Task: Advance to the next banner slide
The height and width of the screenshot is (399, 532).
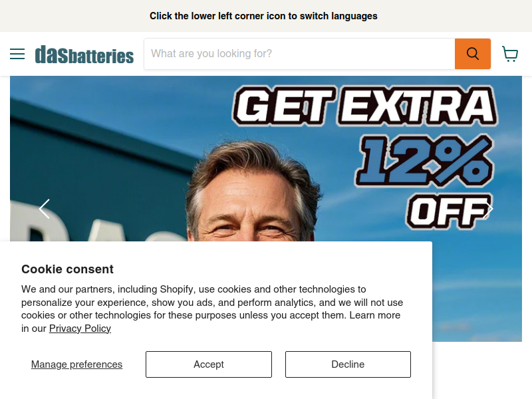Action: click(x=489, y=209)
